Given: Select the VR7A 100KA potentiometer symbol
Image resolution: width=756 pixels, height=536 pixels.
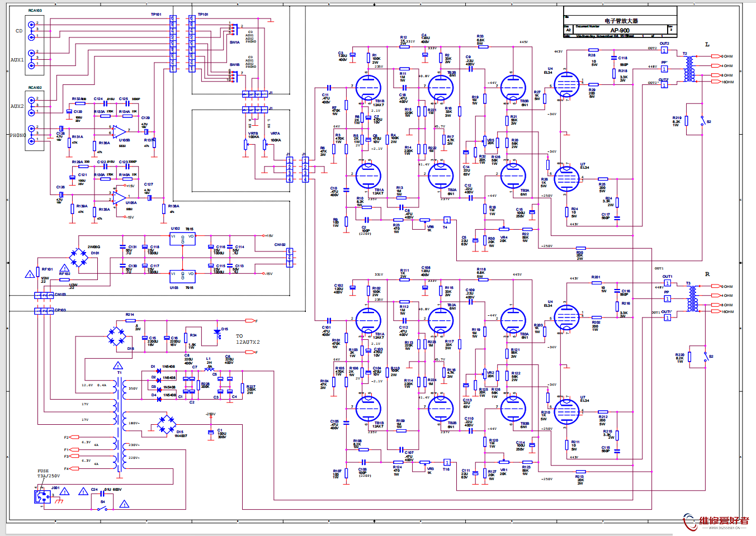Looking at the screenshot, I should tap(264, 144).
